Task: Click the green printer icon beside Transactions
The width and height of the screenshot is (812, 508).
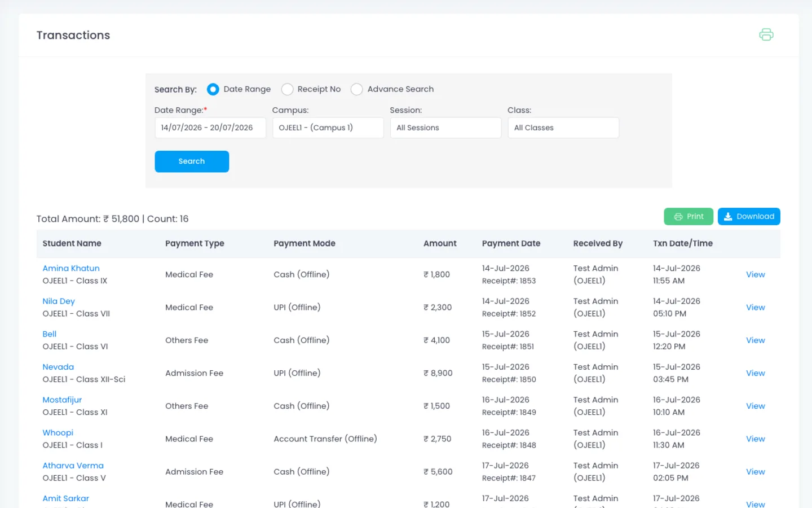Action: pyautogui.click(x=766, y=35)
